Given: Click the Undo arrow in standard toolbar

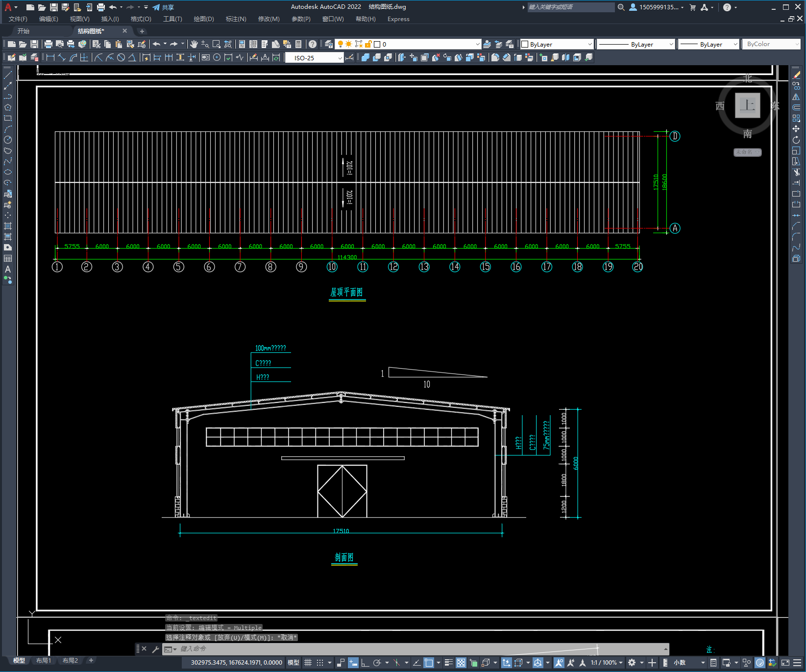Looking at the screenshot, I should pyautogui.click(x=156, y=44).
